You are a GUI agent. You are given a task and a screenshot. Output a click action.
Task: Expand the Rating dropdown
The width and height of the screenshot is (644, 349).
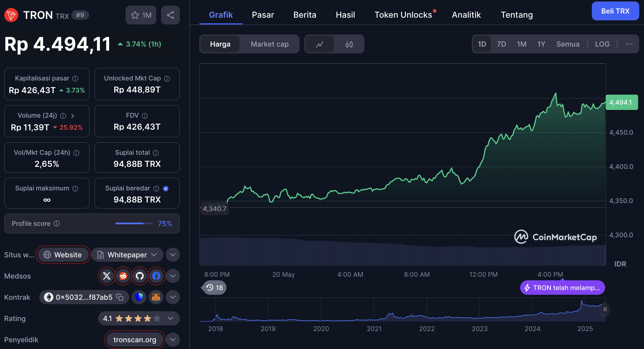tap(170, 318)
